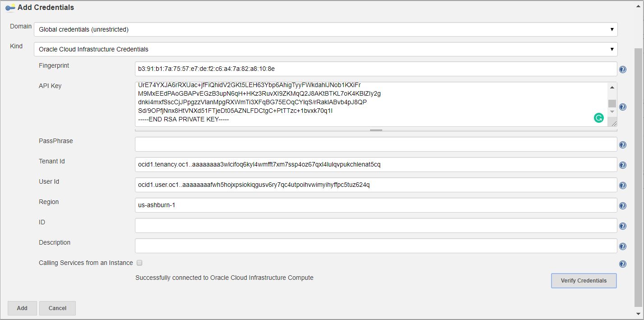
Task: Open the Domain dropdown
Action: pyautogui.click(x=325, y=29)
